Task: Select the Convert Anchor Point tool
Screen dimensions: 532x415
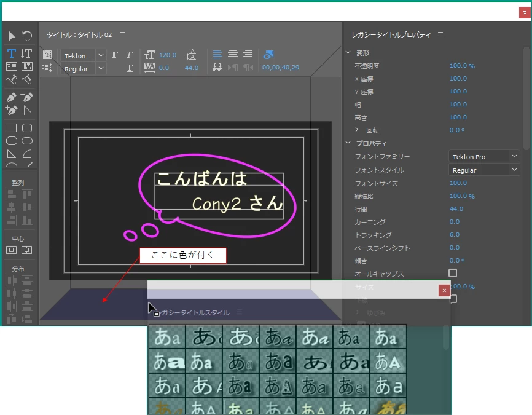Action: [x=27, y=110]
